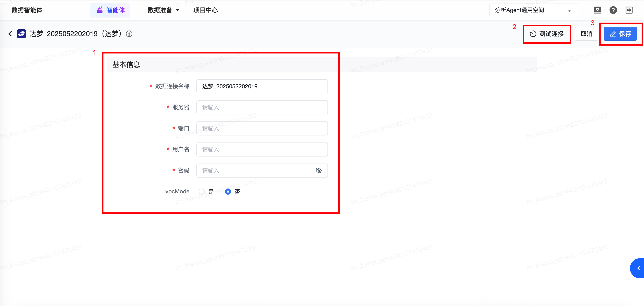The height and width of the screenshot is (306, 644).
Task: Click the blue 保存 button
Action: pos(620,34)
